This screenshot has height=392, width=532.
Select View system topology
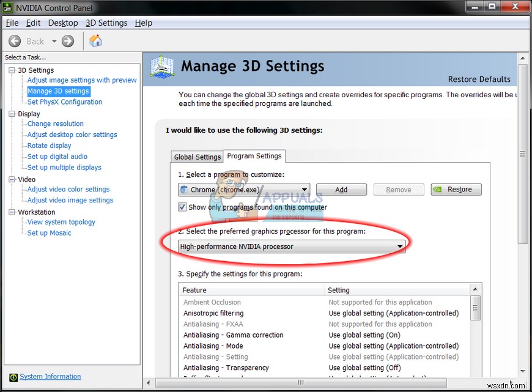click(61, 222)
